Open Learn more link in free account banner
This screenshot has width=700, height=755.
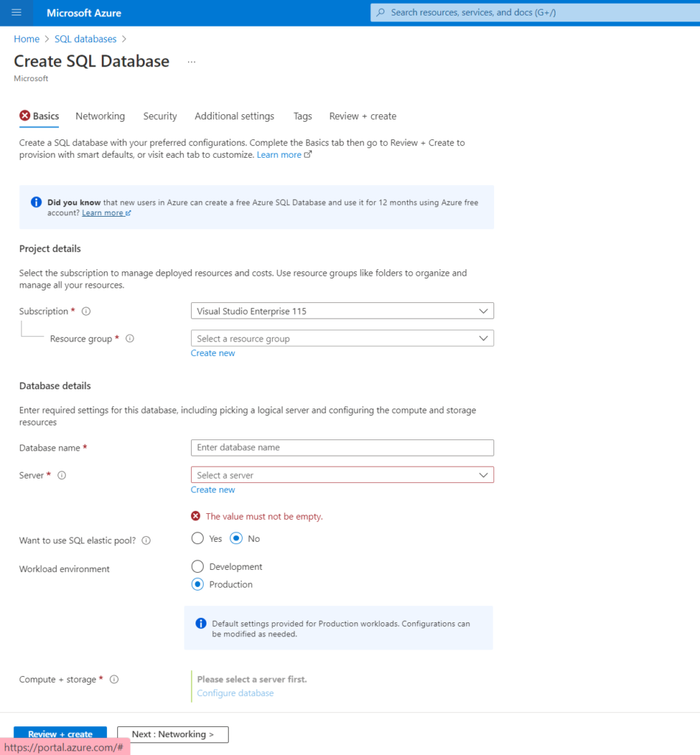point(103,213)
